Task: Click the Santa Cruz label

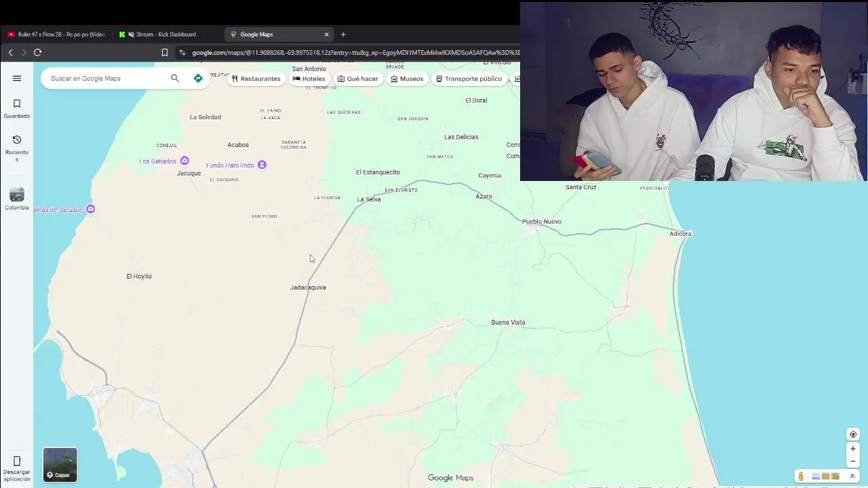Action: click(x=581, y=187)
